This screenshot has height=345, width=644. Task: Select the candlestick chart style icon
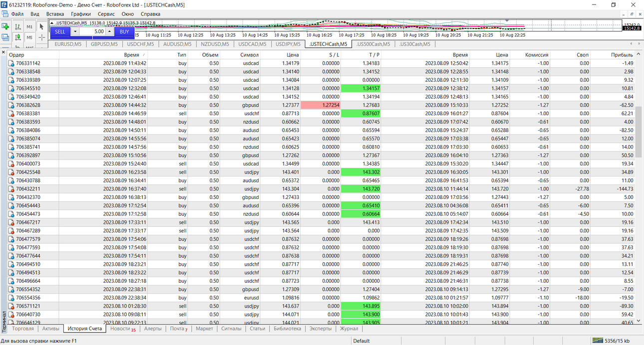click(18, 37)
